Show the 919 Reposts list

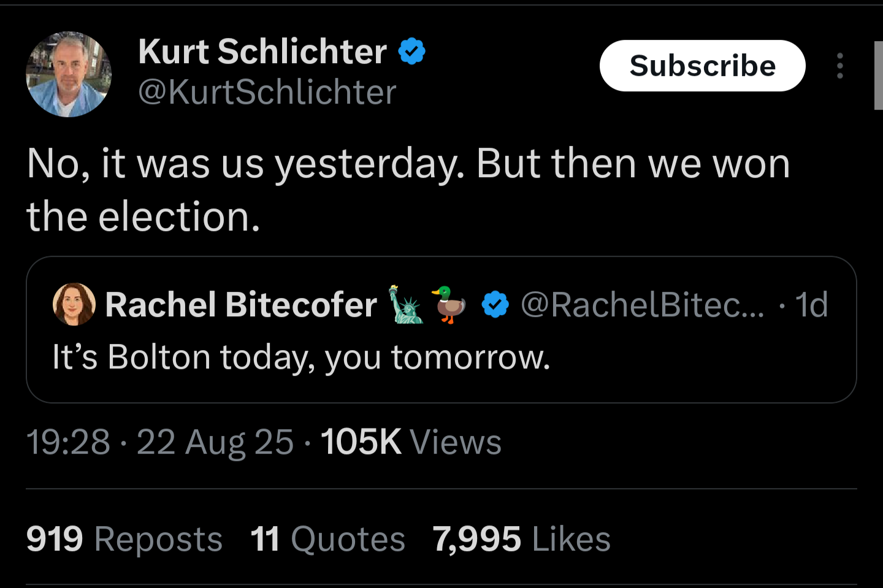(x=124, y=540)
